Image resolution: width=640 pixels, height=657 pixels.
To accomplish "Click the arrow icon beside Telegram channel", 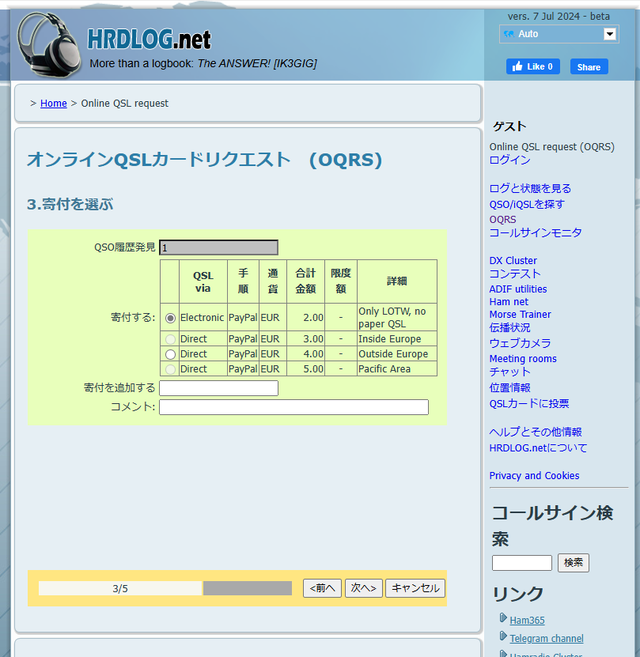I will pyautogui.click(x=503, y=636).
